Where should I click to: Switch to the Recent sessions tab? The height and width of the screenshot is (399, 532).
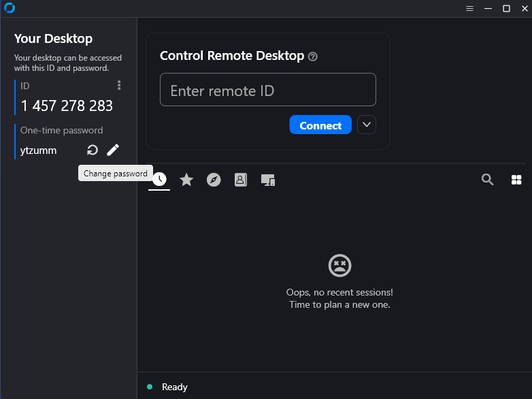coord(159,179)
